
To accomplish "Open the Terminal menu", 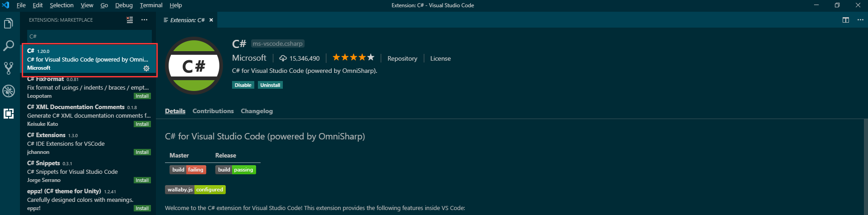I will [151, 5].
